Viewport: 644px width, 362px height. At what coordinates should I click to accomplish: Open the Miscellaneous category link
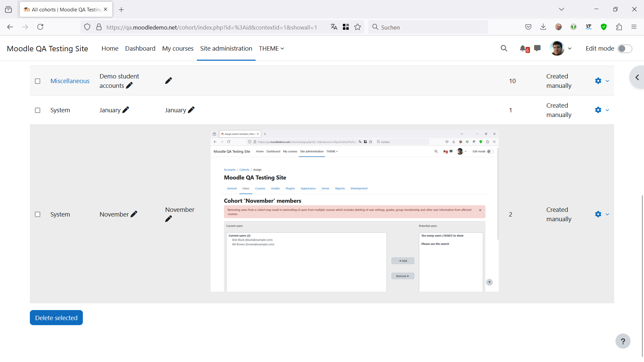(x=70, y=81)
